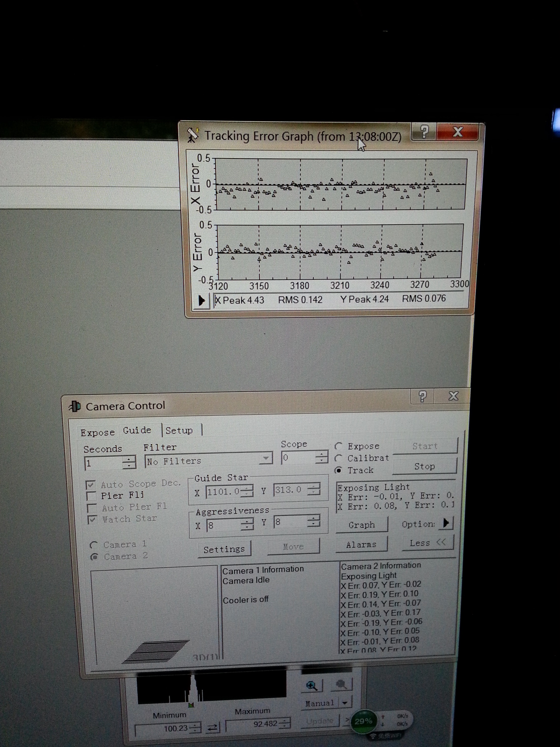
Task: Open the tracking Graph button
Action: [362, 525]
